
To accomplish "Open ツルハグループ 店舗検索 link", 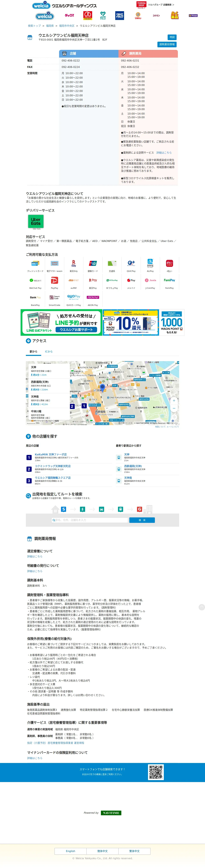I will point(161,5).
